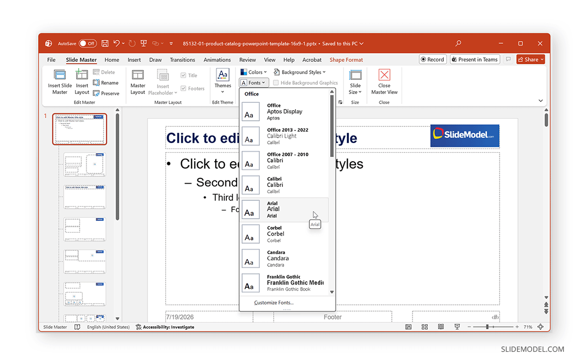Open Customize Quick Access Toolbar arrow

(171, 44)
